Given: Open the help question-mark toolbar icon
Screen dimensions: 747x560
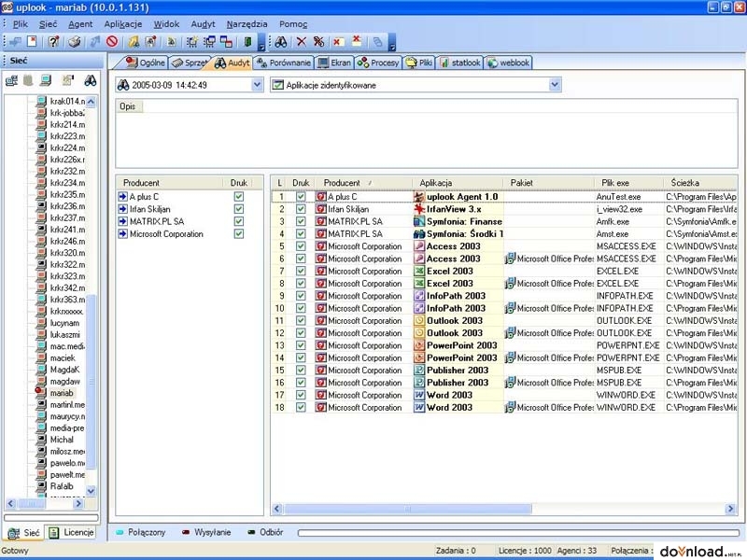Looking at the screenshot, I should tap(54, 41).
